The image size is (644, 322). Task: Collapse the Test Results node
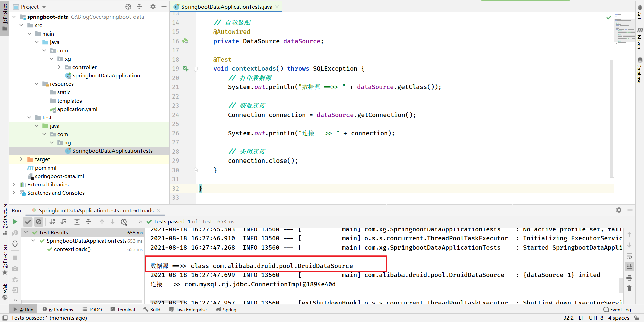(x=26, y=232)
